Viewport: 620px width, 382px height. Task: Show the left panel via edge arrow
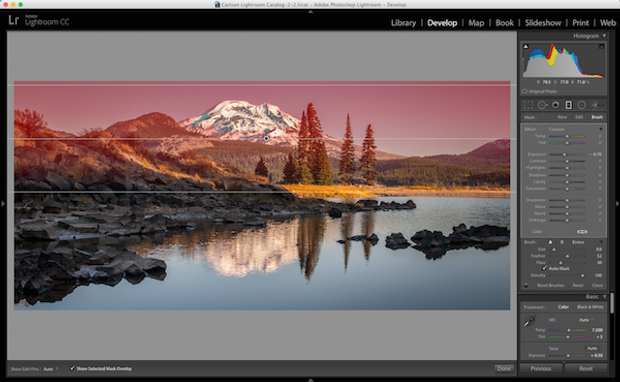3,204
